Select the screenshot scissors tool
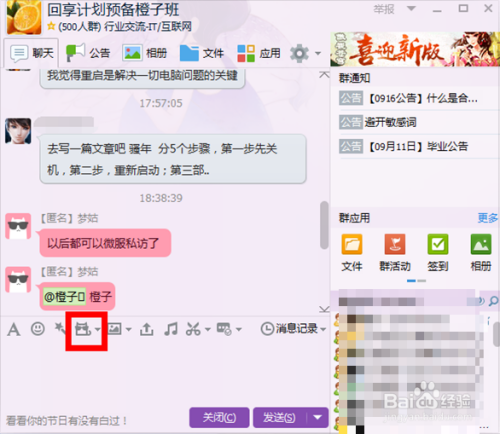The height and width of the screenshot is (434, 500). pyautogui.click(x=193, y=329)
